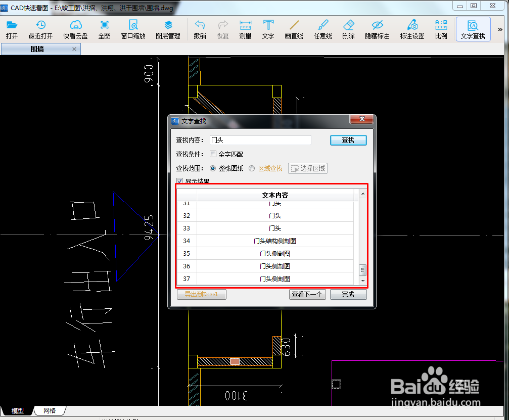Select result row 37 门头侧剖图

[x=265, y=279]
